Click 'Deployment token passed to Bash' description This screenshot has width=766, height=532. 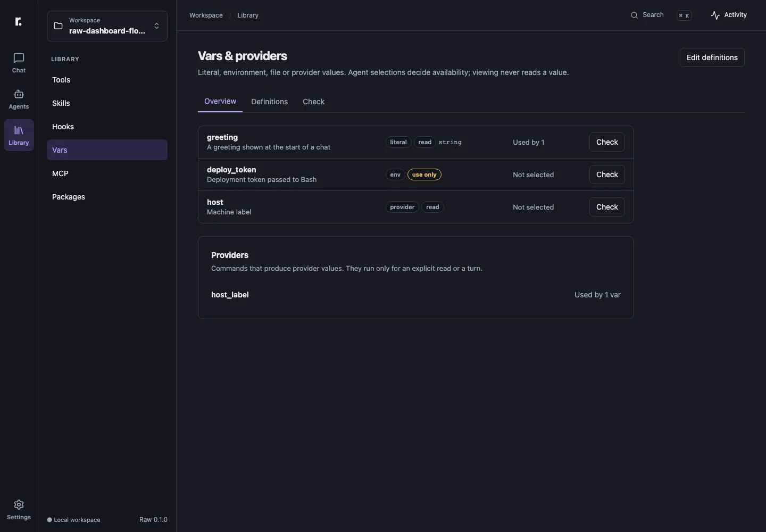[x=262, y=179]
